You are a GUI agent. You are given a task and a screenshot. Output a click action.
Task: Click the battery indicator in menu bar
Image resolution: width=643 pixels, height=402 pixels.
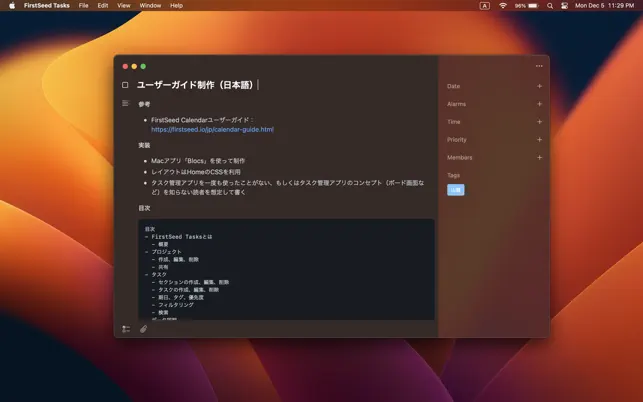pyautogui.click(x=527, y=6)
